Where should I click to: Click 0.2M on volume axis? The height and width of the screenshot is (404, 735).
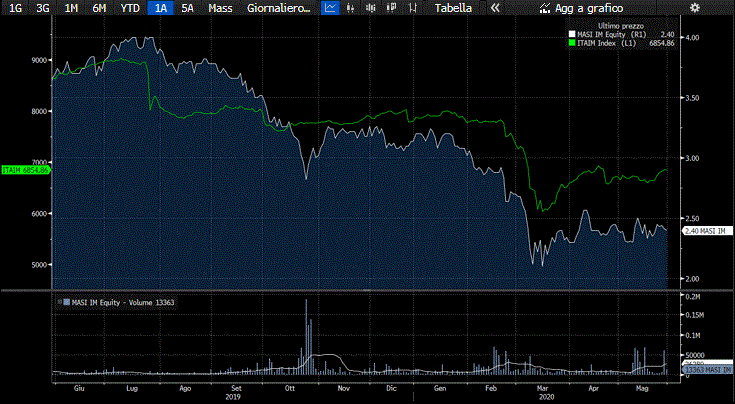[x=693, y=297]
